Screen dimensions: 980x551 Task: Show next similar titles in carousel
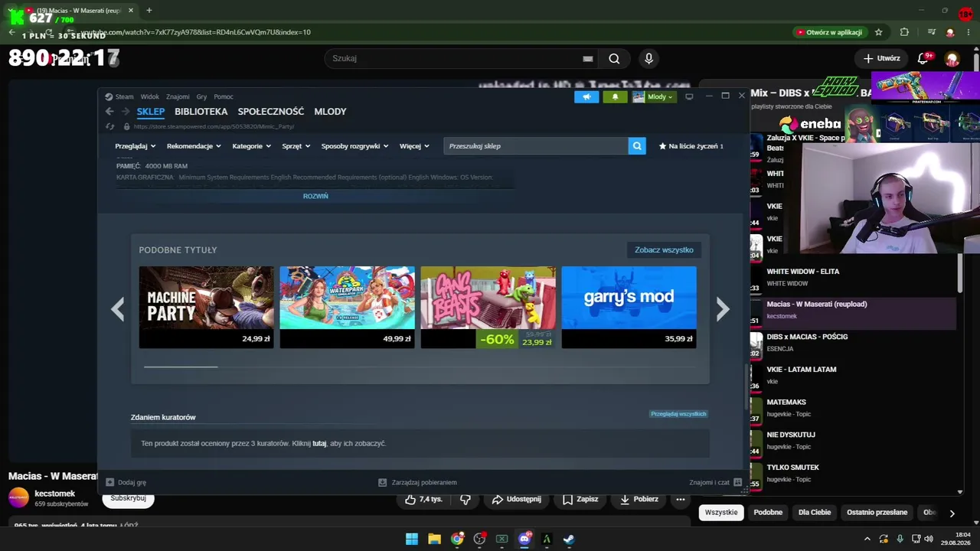[x=723, y=308]
